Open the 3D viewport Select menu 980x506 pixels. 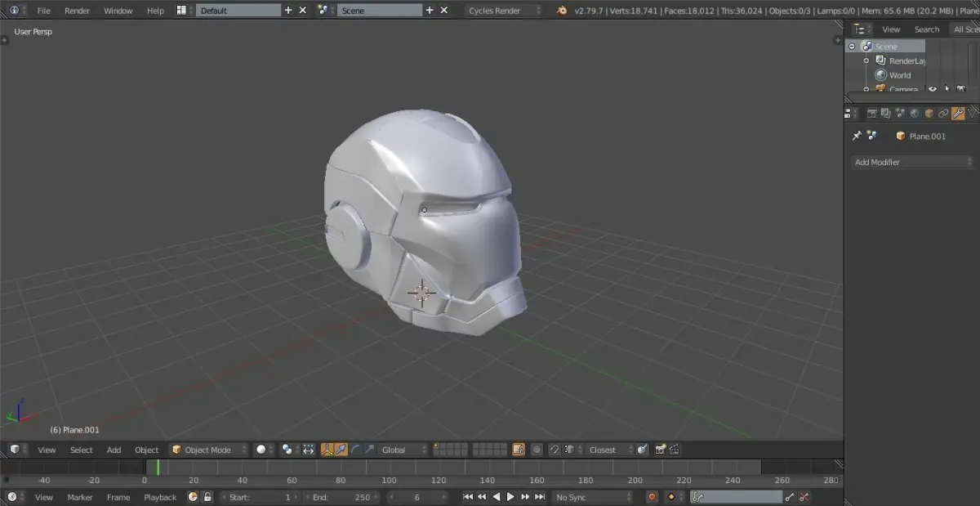click(81, 450)
